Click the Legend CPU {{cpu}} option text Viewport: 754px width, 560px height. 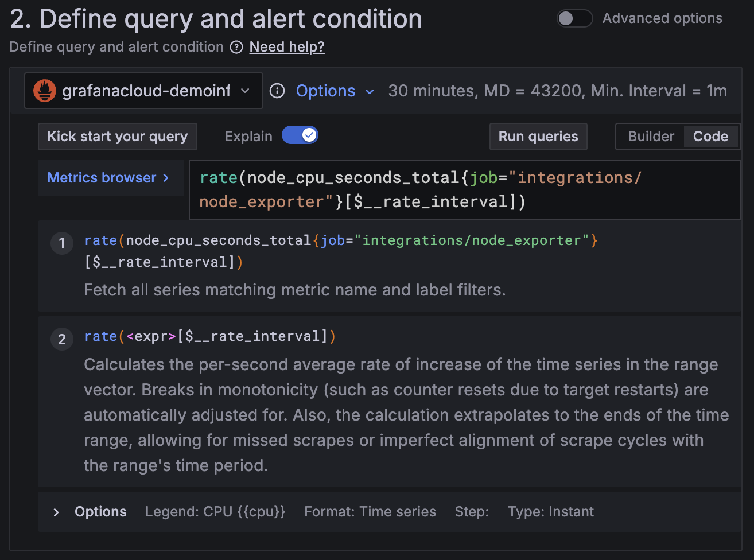[215, 511]
